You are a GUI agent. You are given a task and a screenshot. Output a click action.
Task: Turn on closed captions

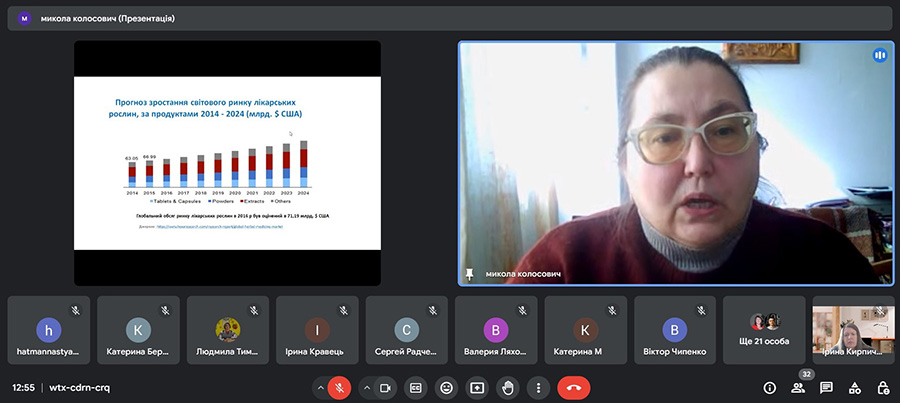[x=416, y=387]
